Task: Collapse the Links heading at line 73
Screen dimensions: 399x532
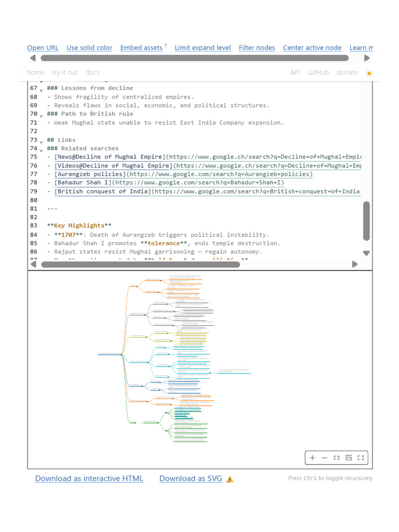Action: click(x=42, y=141)
